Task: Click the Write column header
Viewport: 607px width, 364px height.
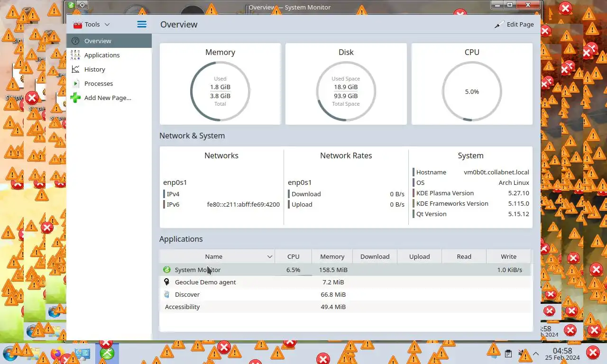Action: (508, 256)
